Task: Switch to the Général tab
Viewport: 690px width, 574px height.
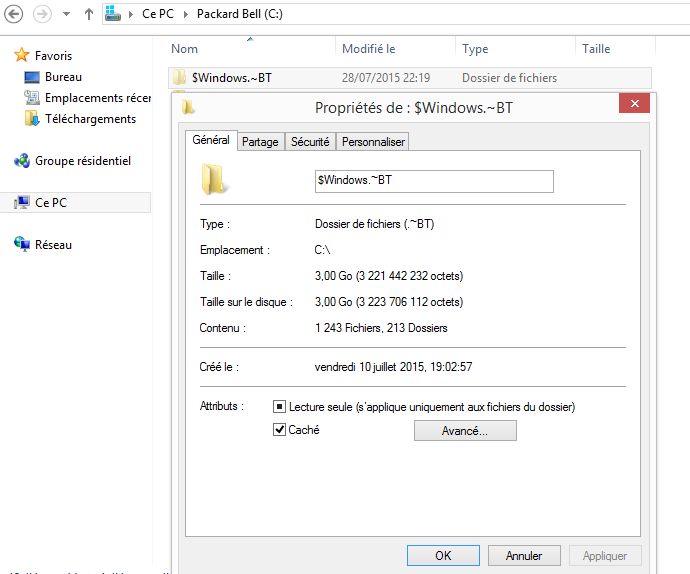Action: pyautogui.click(x=211, y=140)
